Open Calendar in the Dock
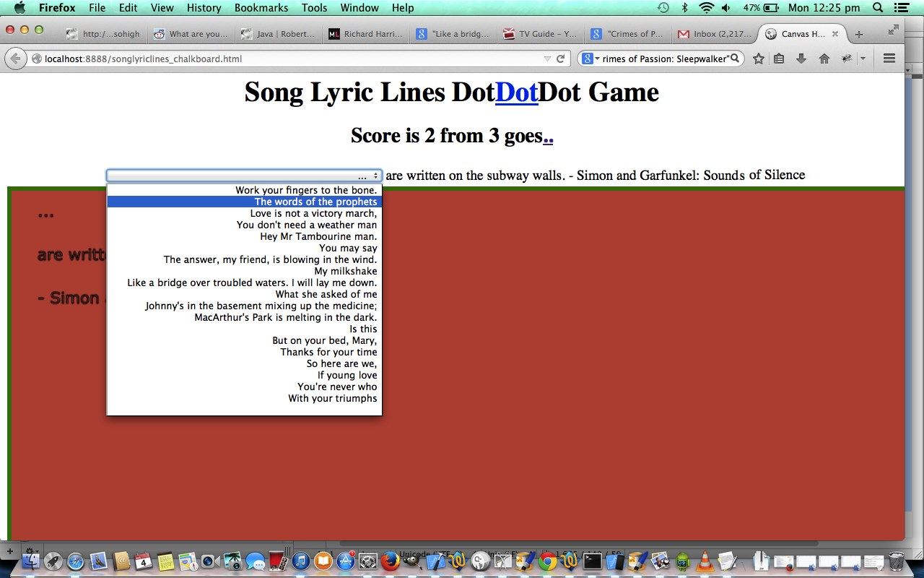This screenshot has width=924, height=578. tap(143, 561)
